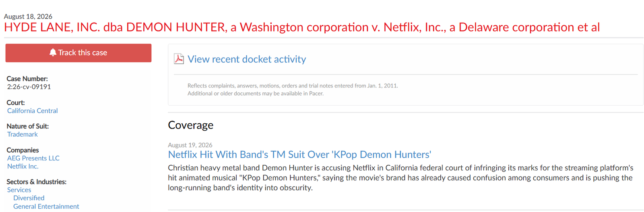Click the August 19, 2026 article date
The height and width of the screenshot is (212, 644).
[190, 145]
